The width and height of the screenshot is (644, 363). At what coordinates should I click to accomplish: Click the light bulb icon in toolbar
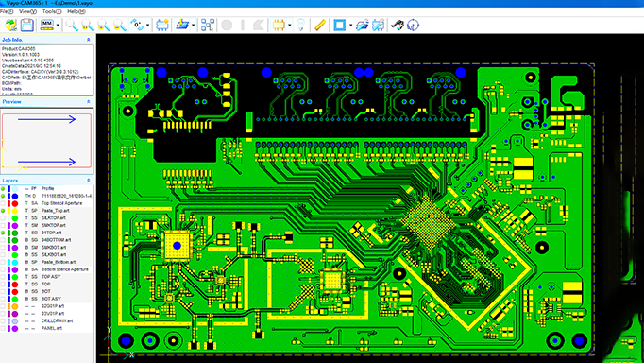[x=301, y=26]
